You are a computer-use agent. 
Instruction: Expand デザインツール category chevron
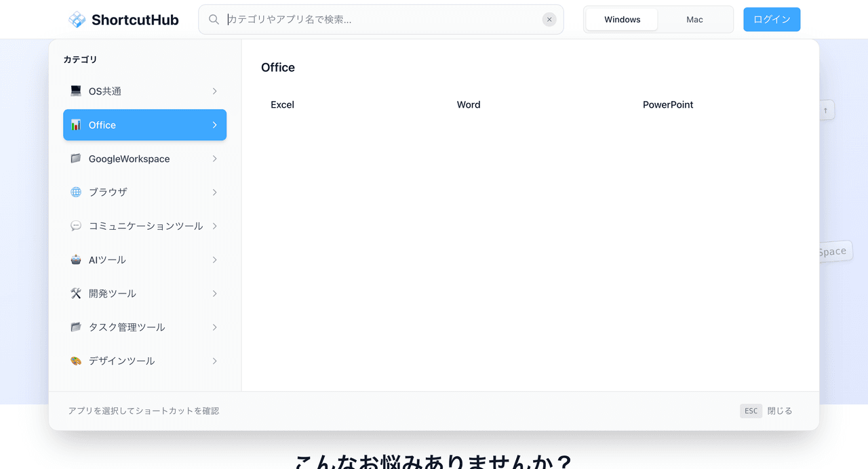click(x=214, y=361)
